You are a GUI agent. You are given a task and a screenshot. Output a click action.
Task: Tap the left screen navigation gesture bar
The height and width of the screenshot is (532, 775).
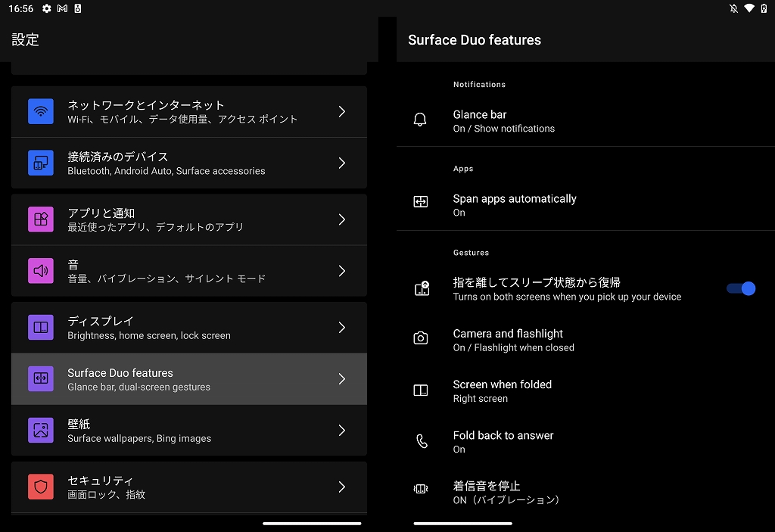coord(312,523)
